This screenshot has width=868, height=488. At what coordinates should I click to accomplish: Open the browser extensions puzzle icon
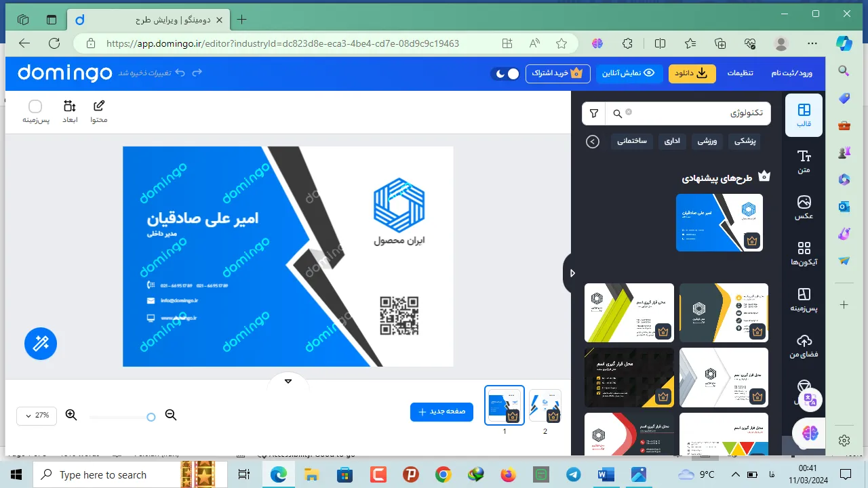628,43
